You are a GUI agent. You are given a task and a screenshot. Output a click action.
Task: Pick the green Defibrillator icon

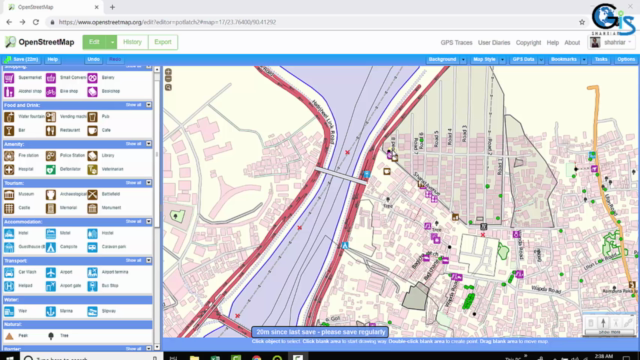(51, 169)
